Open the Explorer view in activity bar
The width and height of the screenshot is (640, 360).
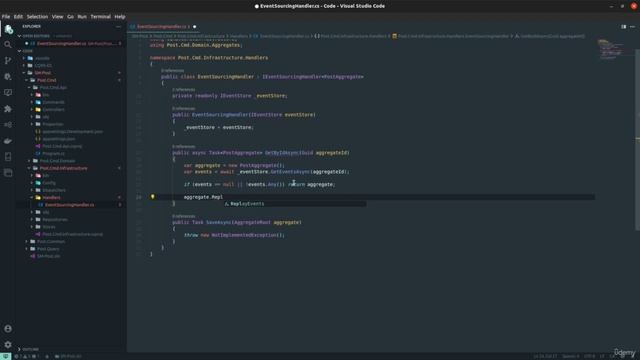8,29
